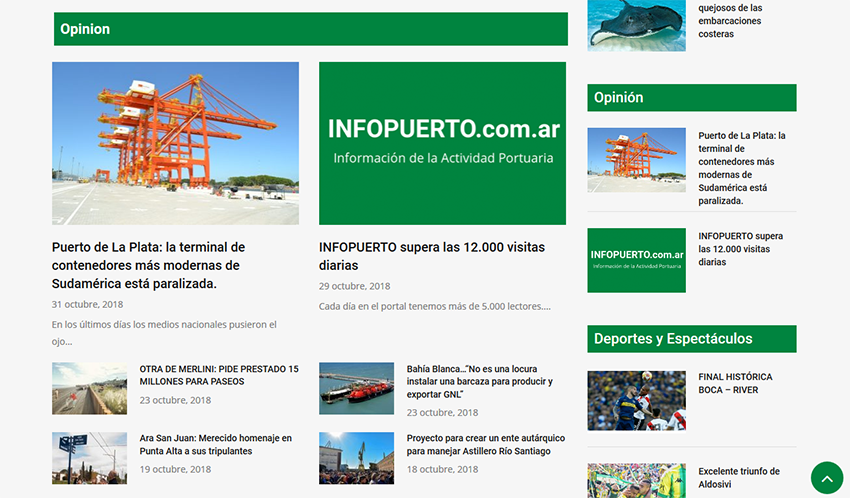The width and height of the screenshot is (850, 498).
Task: Open stingray thumbnail in sidebar
Action: (636, 25)
